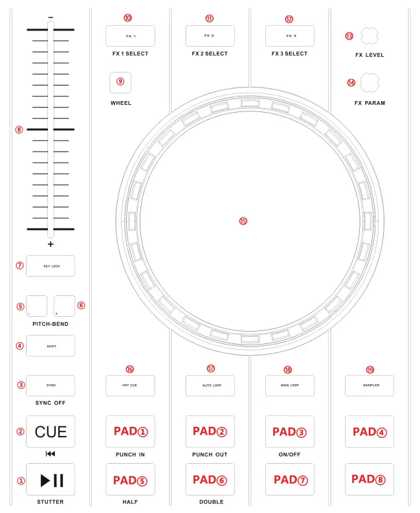Image resolution: width=420 pixels, height=513 pixels.
Task: Hold the SHIFT button
Action: point(50,346)
